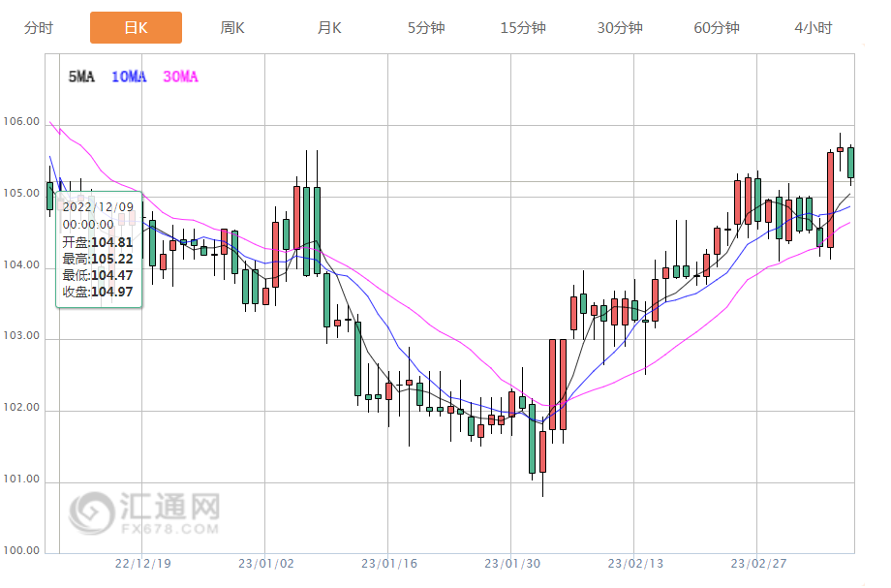Select the 日K tab

[136, 28]
